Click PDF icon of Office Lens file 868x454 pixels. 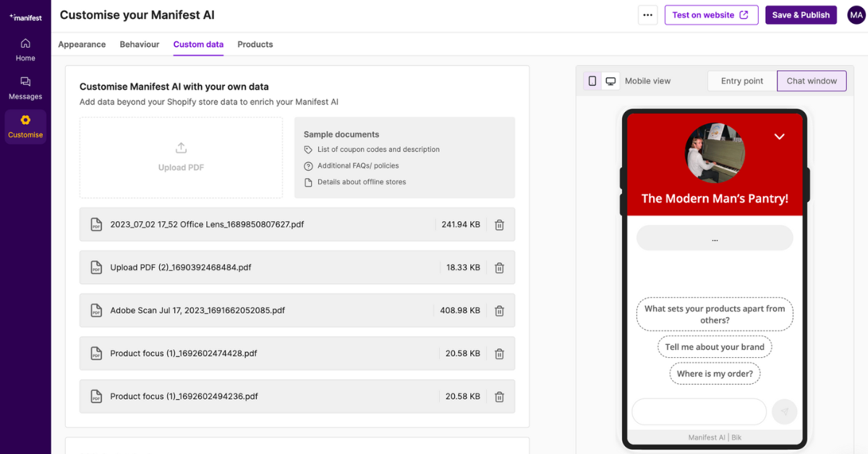[96, 225]
